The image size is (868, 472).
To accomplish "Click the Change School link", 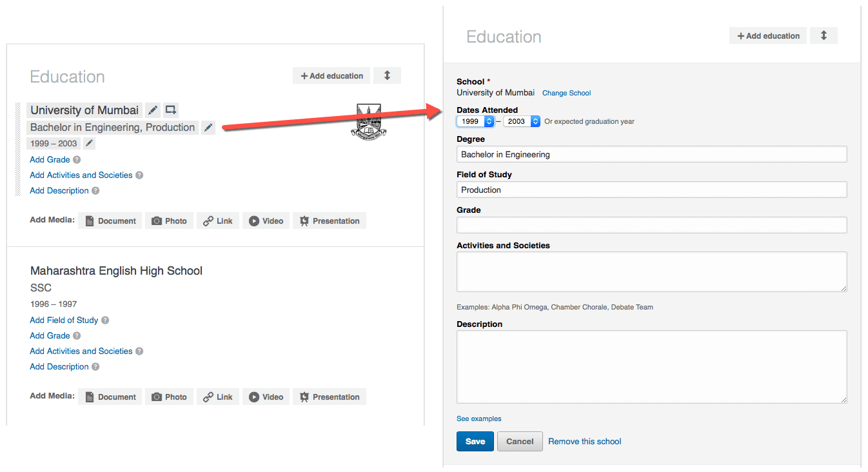I will 566,92.
